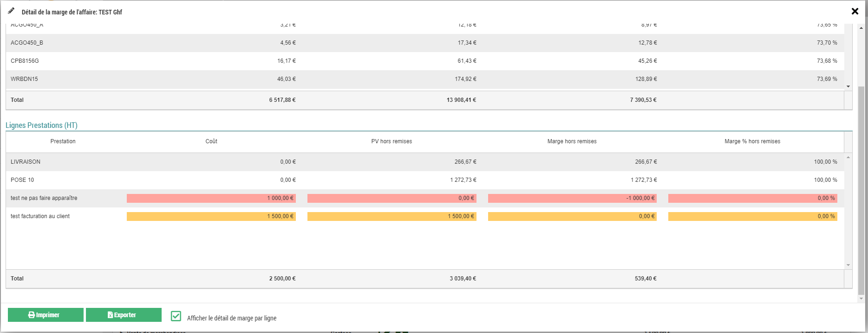Close the margin detail dialog

(x=855, y=11)
